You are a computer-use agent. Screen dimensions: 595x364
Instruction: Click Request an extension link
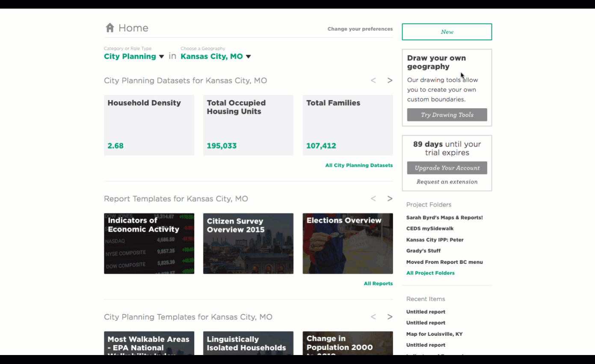click(447, 182)
